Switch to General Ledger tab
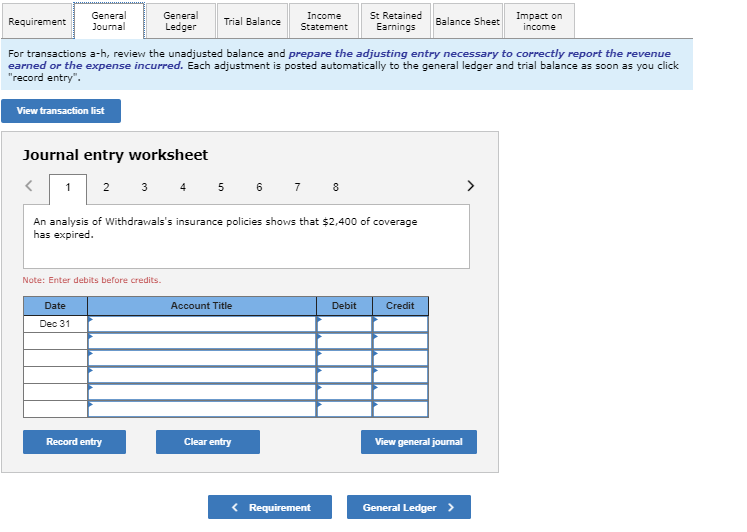The height and width of the screenshot is (532, 747). pos(181,21)
